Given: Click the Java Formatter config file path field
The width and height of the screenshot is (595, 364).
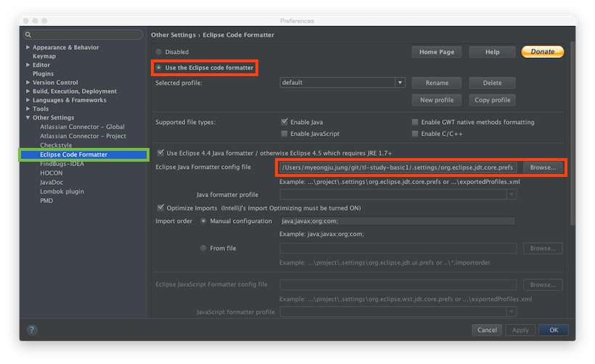Looking at the screenshot, I should 398,167.
